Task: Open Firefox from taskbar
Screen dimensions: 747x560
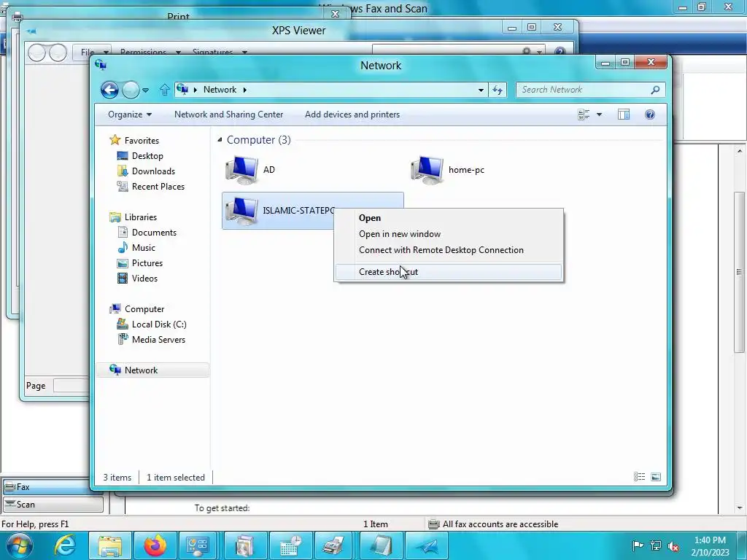Action: pos(155,545)
